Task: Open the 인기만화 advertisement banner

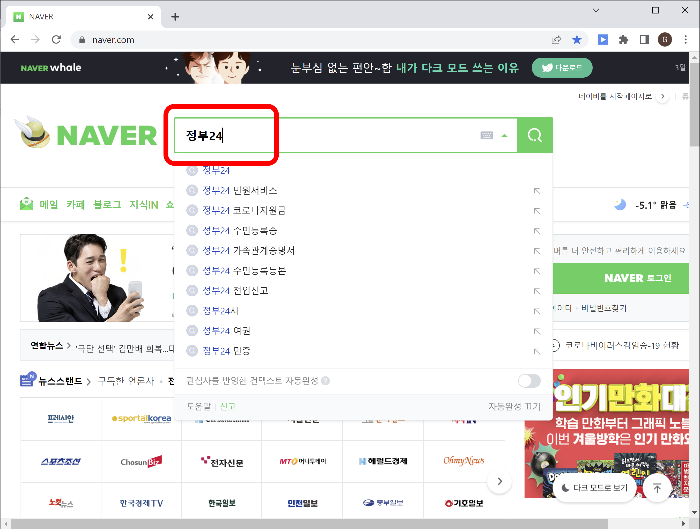Action: coord(607,433)
